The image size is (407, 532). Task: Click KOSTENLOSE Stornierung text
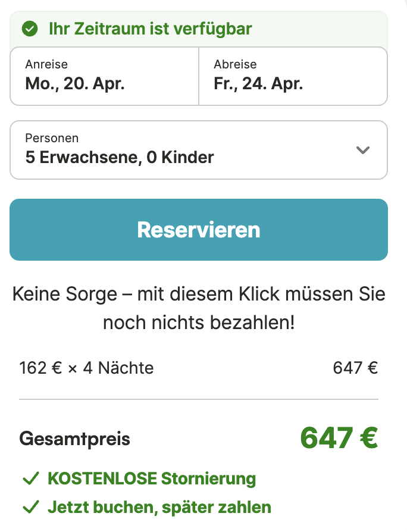(152, 478)
